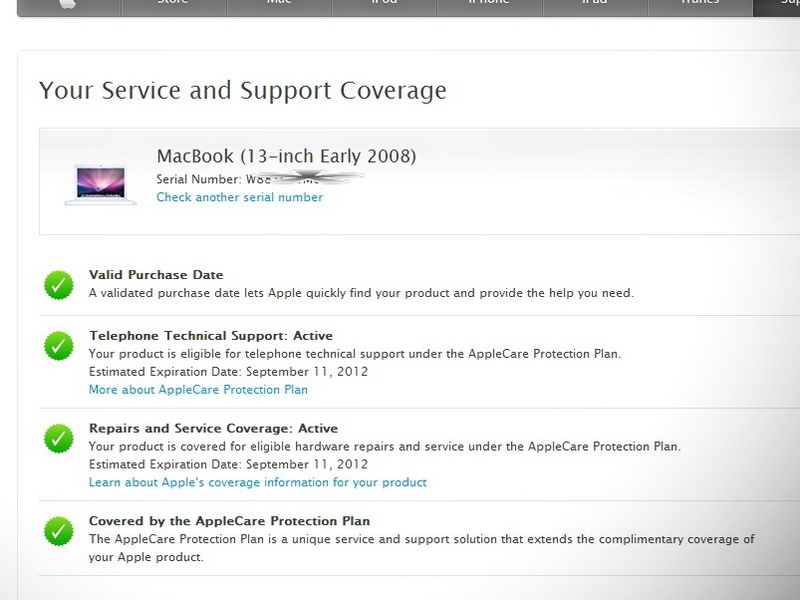
Task: Open 'Learn about Apple's coverage information' link
Action: [x=257, y=482]
